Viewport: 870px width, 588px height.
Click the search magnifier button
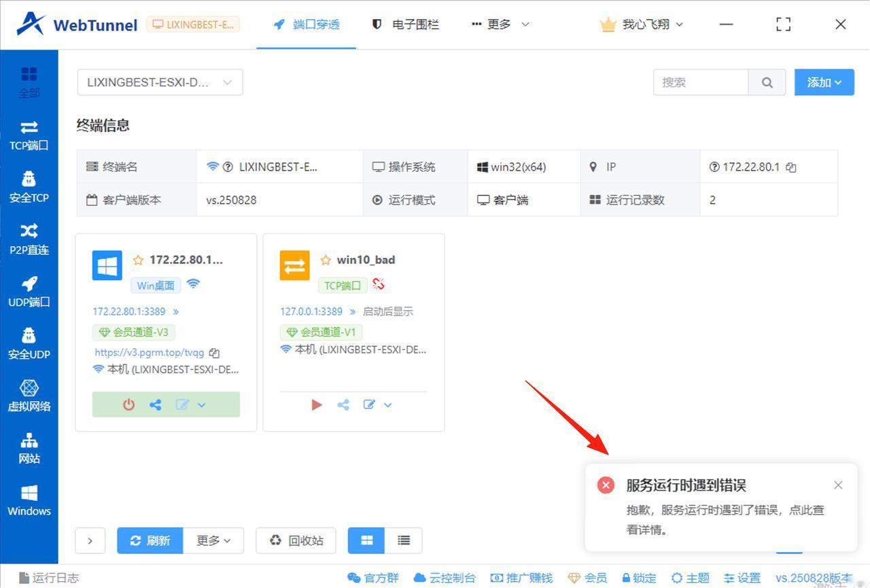[767, 82]
